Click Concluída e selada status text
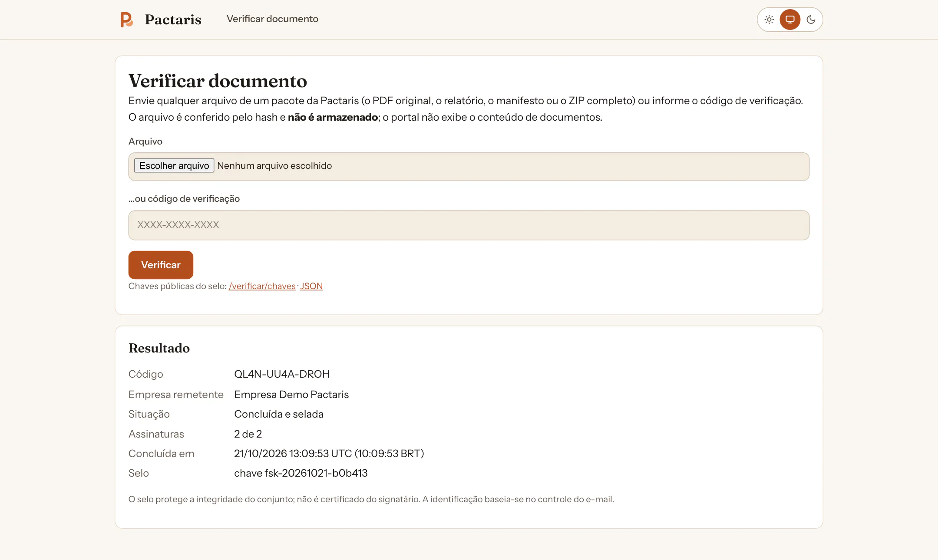 (279, 414)
